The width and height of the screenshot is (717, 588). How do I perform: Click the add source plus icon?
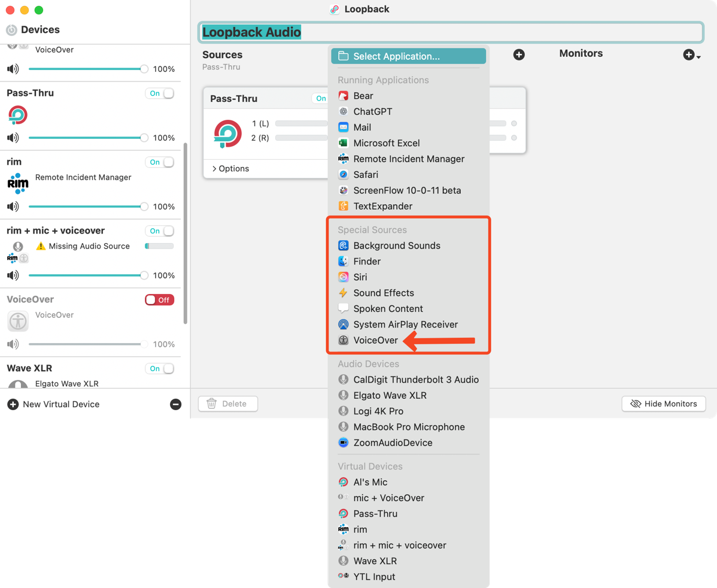tap(519, 54)
